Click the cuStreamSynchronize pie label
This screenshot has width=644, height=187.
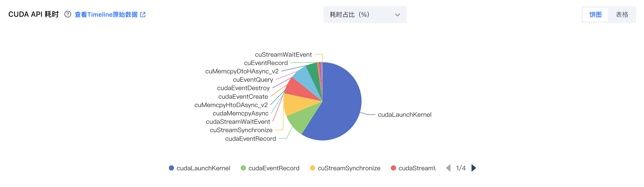click(x=241, y=130)
